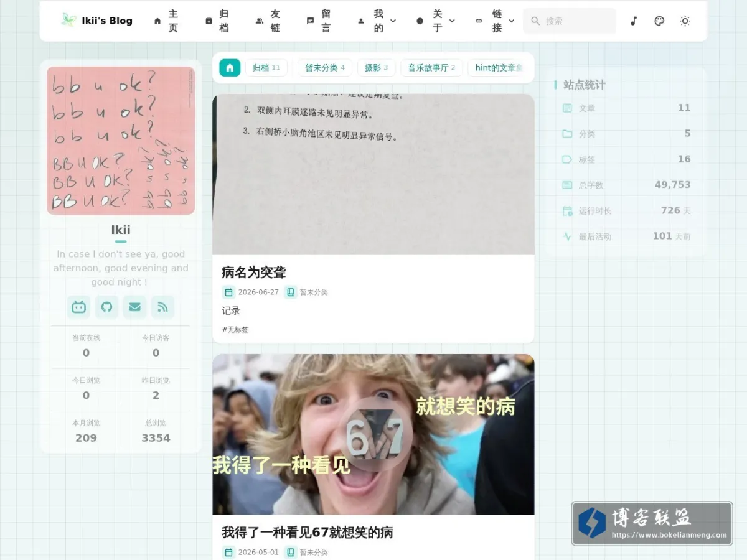Click the 站点统计 heading

[585, 85]
